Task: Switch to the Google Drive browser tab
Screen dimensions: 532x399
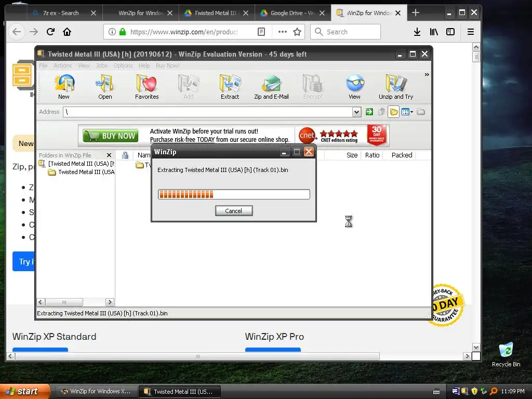Action: click(292, 13)
